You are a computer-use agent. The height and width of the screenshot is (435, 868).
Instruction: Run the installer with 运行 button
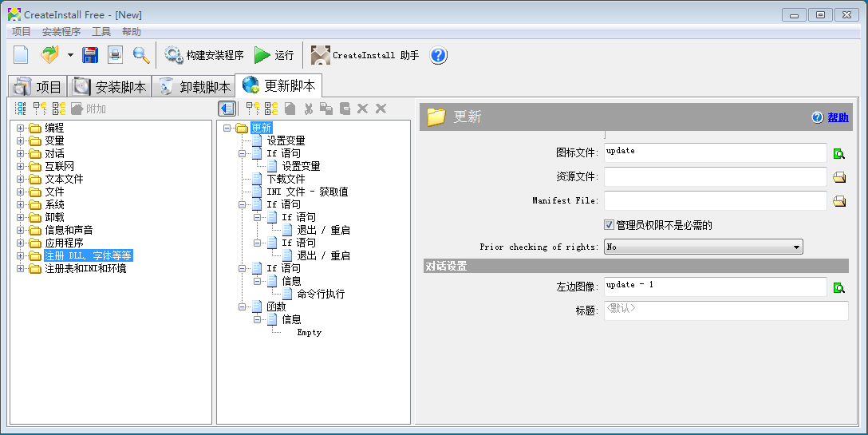click(x=274, y=55)
